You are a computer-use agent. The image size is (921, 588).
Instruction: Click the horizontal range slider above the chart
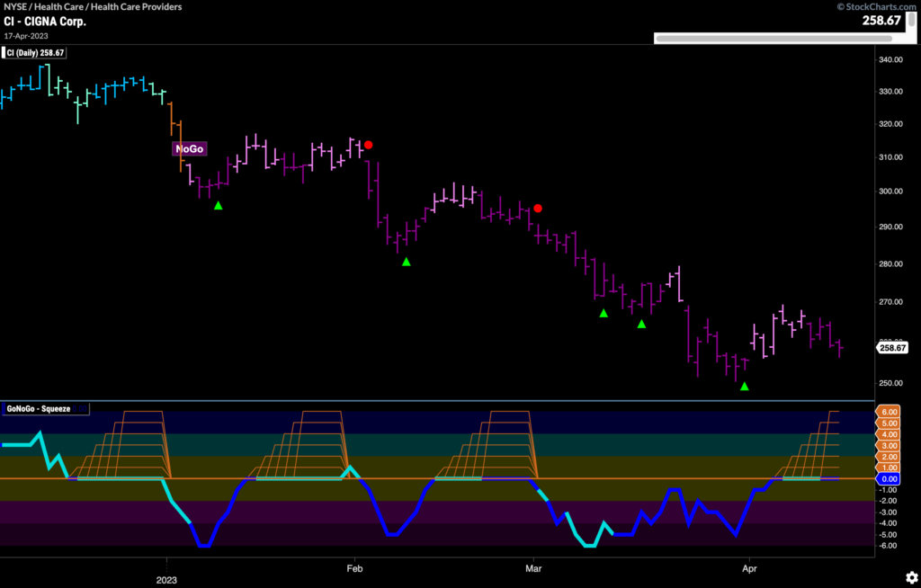pos(779,38)
